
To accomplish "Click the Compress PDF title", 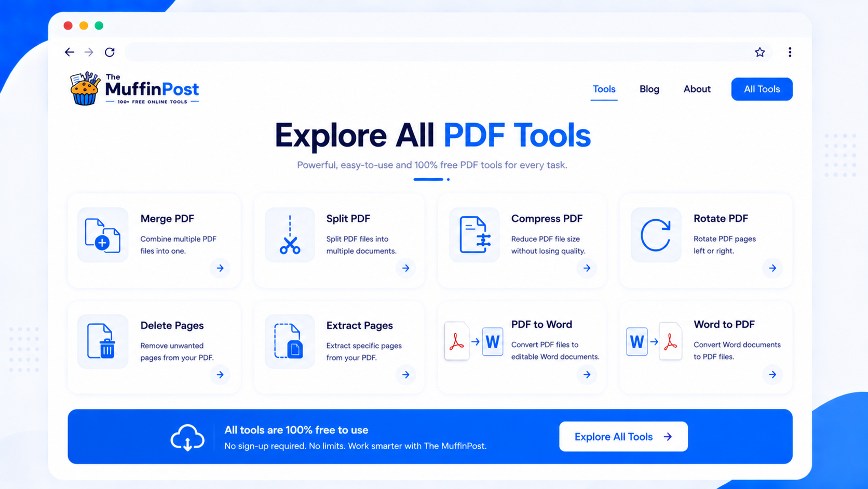I will pyautogui.click(x=547, y=219).
